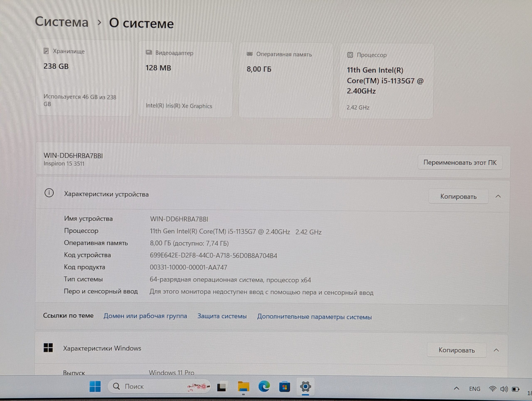Go back to Система breadcrumb
Screen dimensions: 532x401
(x=62, y=22)
